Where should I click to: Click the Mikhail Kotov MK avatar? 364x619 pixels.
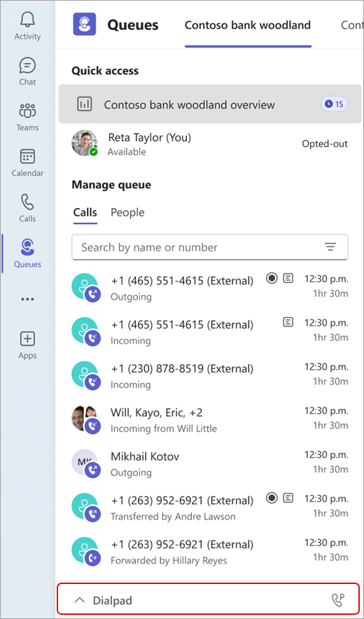(85, 463)
